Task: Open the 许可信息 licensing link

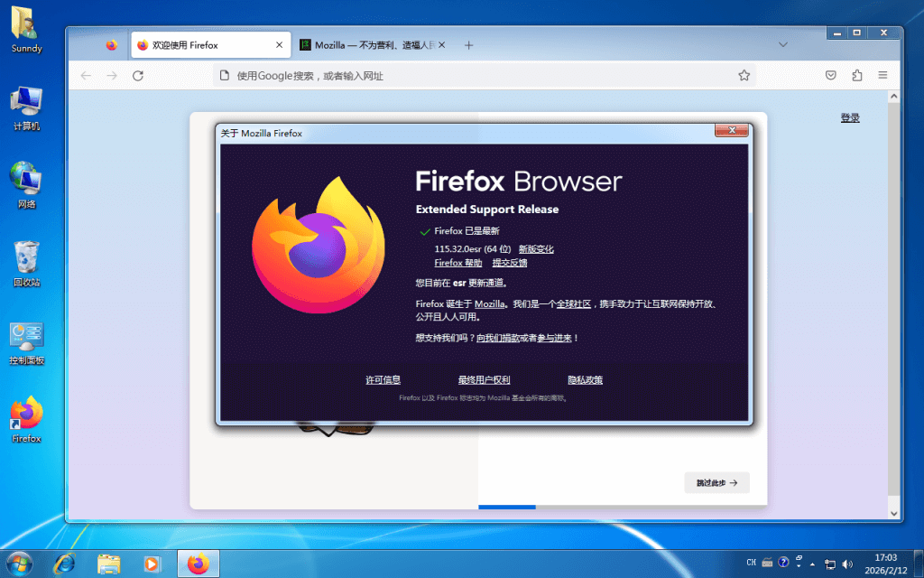Action: pyautogui.click(x=383, y=380)
